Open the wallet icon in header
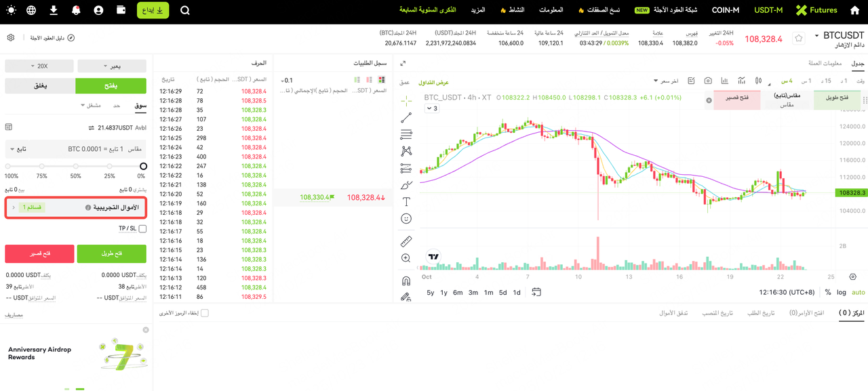 (121, 10)
